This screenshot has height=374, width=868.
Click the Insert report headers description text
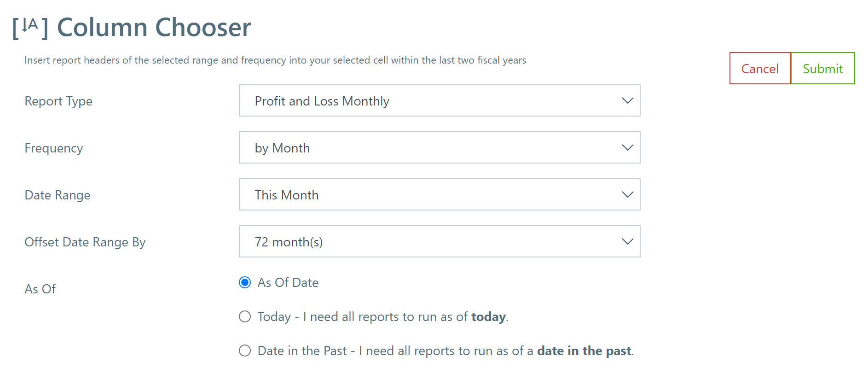tap(275, 60)
